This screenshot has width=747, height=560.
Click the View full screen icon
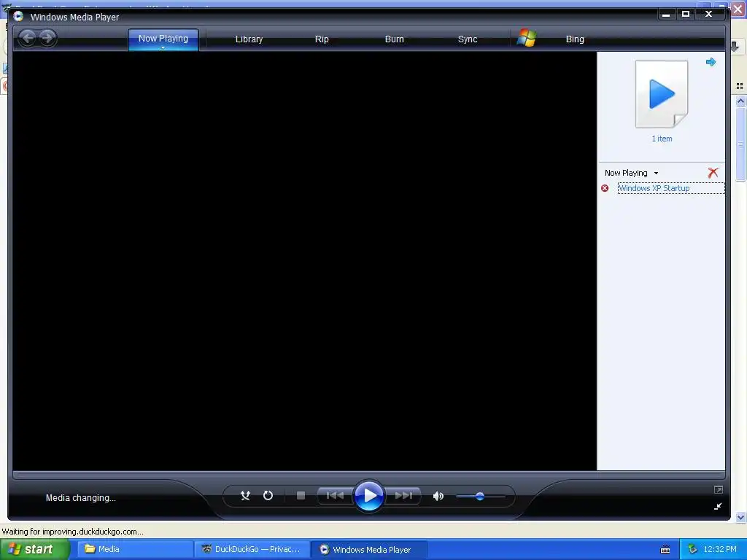(718, 489)
